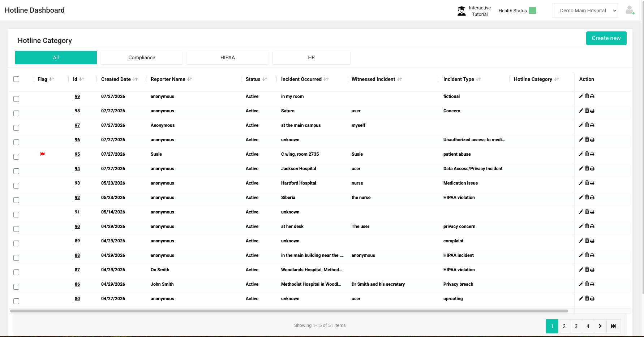Viewport: 644px width, 337px height.
Task: Switch to the HR category tab
Action: coord(312,57)
